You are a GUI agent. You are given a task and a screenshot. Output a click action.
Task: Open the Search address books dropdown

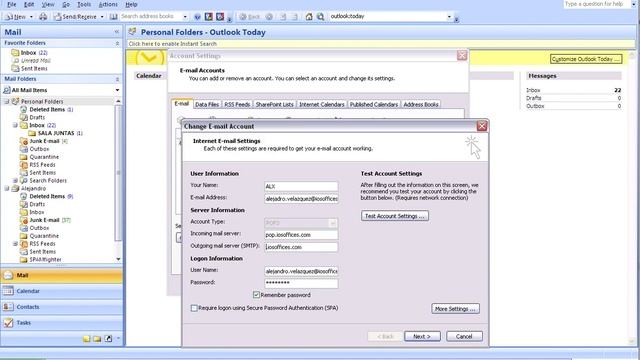185,17
